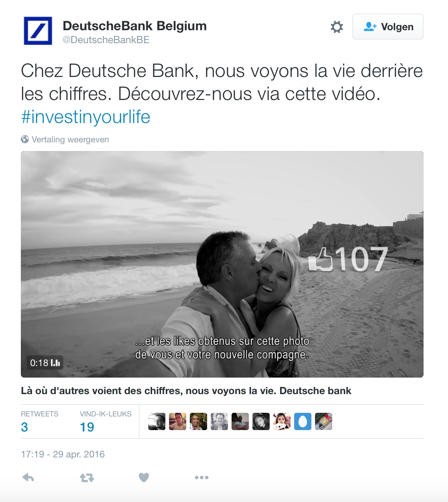Open the gear settings menu
The image size is (448, 502).
coord(337,27)
